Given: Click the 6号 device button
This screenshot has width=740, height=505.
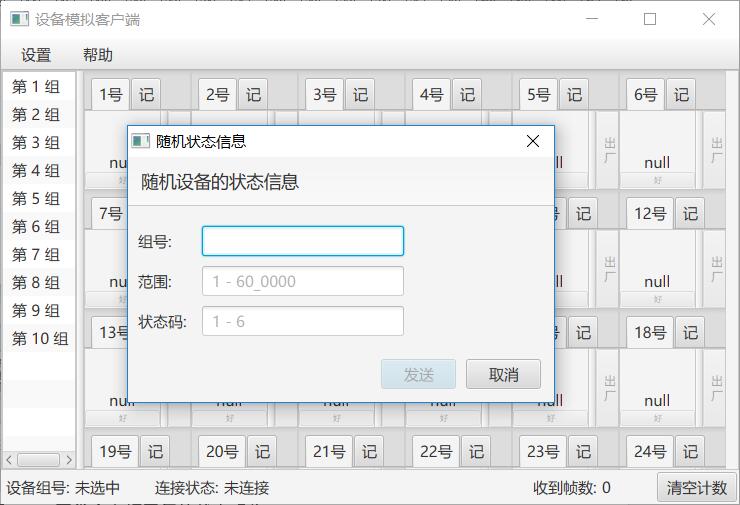Looking at the screenshot, I should click(646, 94).
